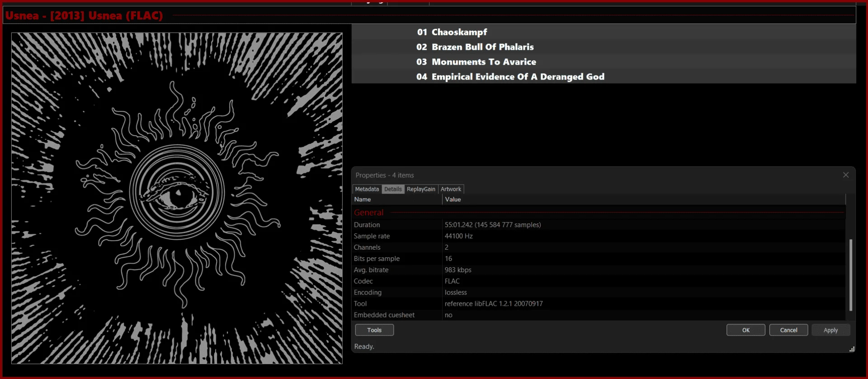The image size is (868, 379).
Task: Click the Channels row label
Action: click(x=367, y=247)
